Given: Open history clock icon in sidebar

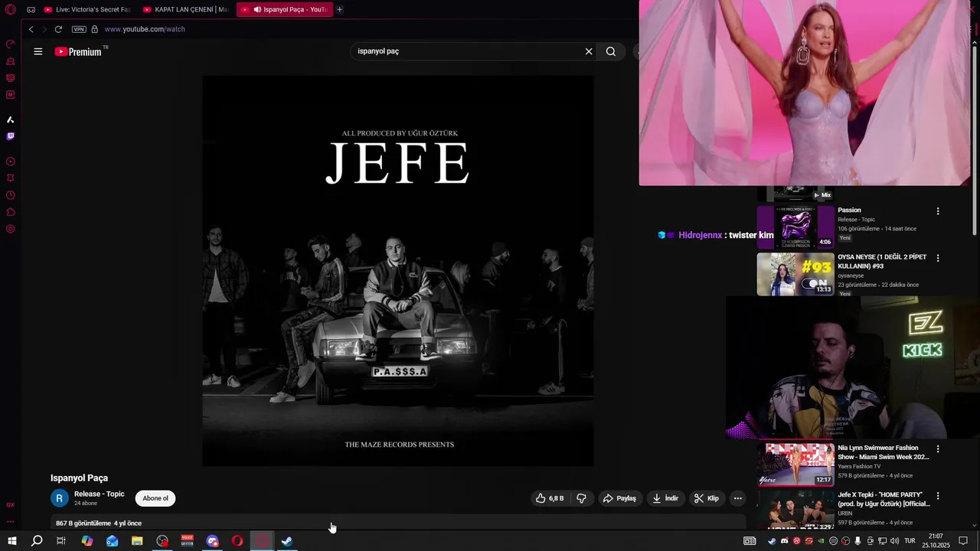Looking at the screenshot, I should [x=11, y=195].
